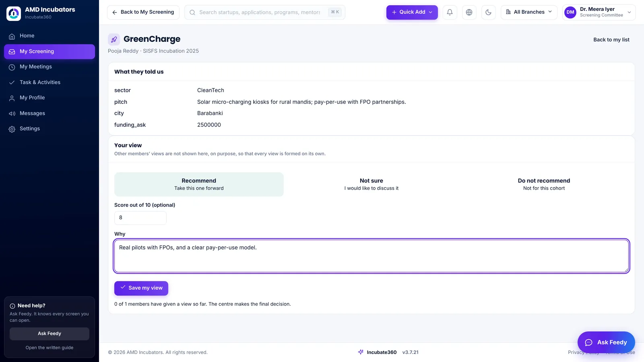Click the AMD Incubators logo icon
Viewport: 644px width, 362px height.
(x=14, y=13)
